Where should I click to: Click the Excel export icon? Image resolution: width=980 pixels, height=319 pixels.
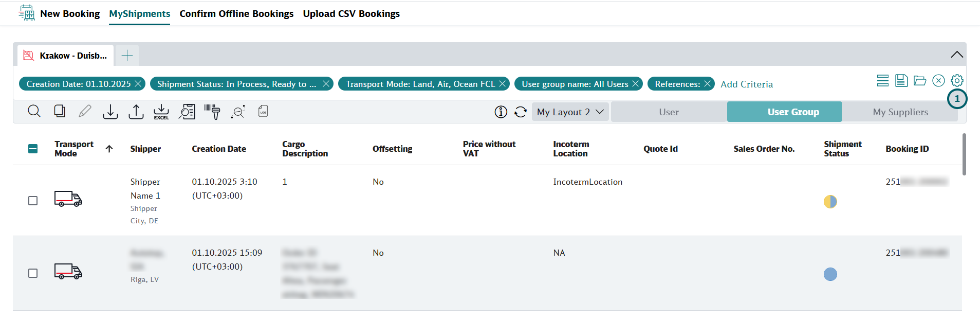[x=161, y=112]
